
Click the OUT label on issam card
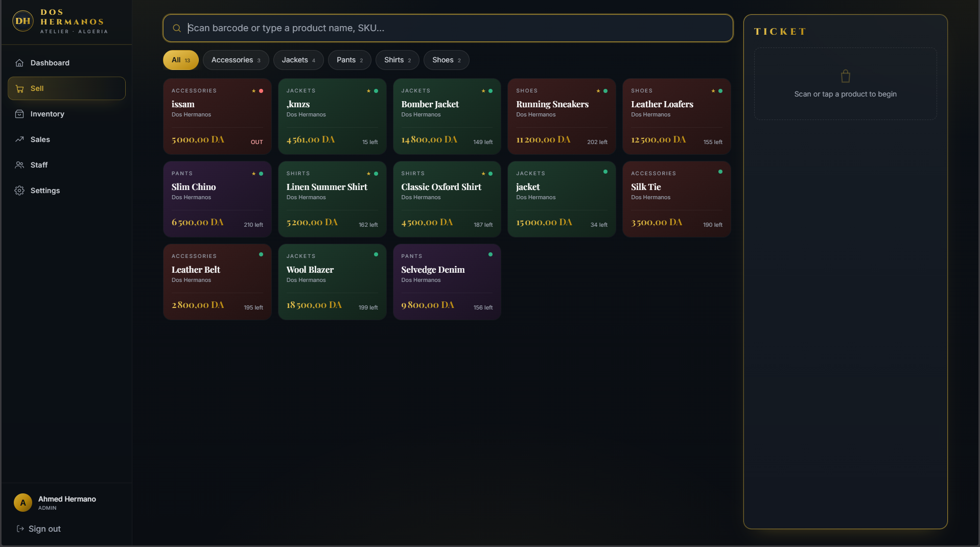[256, 142]
